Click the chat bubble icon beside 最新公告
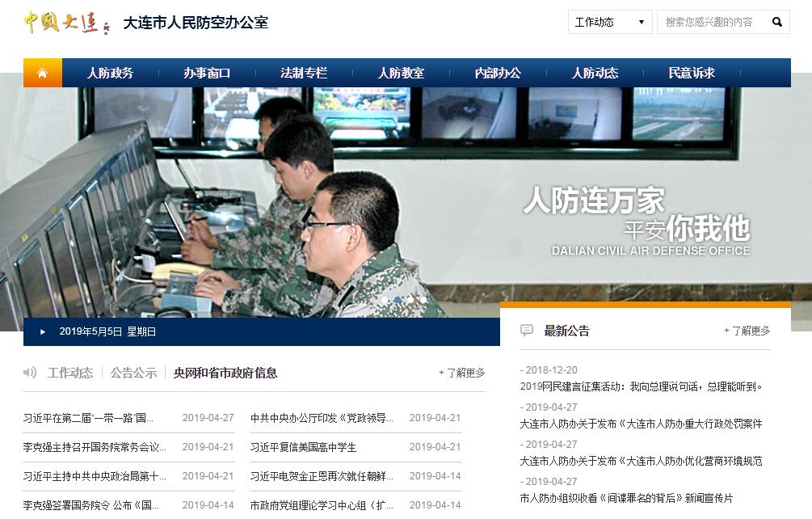Image resolution: width=812 pixels, height=519 pixels. tap(527, 331)
